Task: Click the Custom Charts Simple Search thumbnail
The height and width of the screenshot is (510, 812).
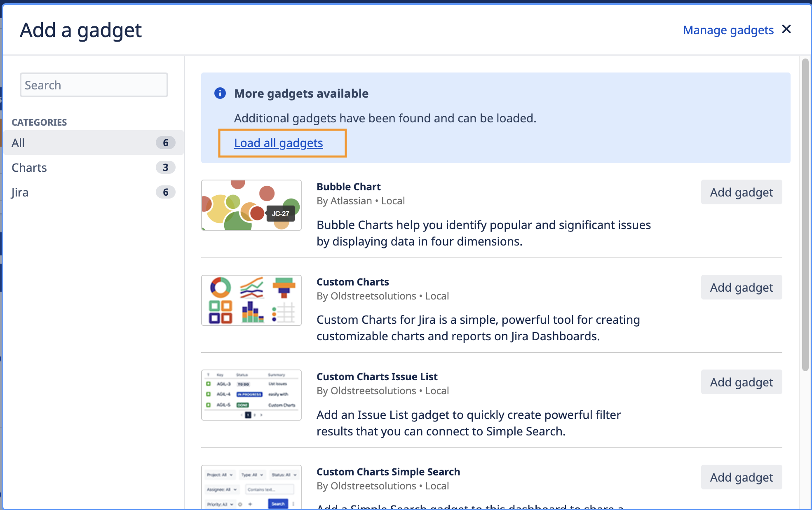Action: click(x=251, y=487)
